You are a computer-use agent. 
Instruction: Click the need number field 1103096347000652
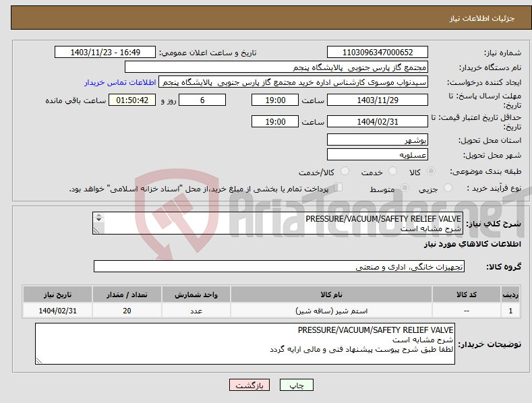click(378, 53)
